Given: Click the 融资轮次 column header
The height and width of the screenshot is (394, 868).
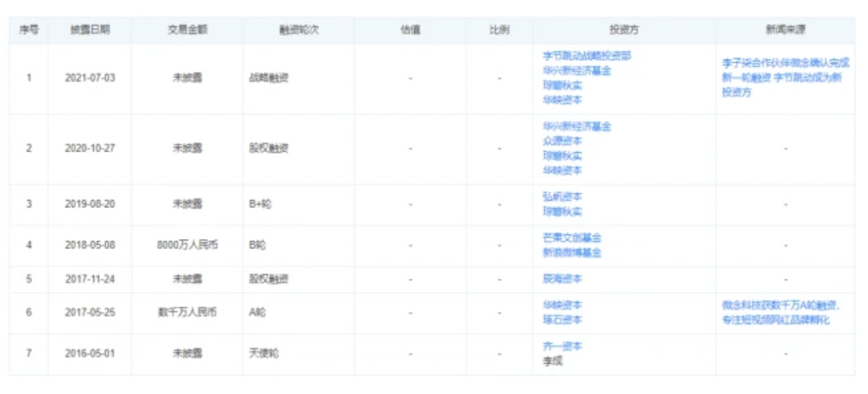Looking at the screenshot, I should 299,30.
